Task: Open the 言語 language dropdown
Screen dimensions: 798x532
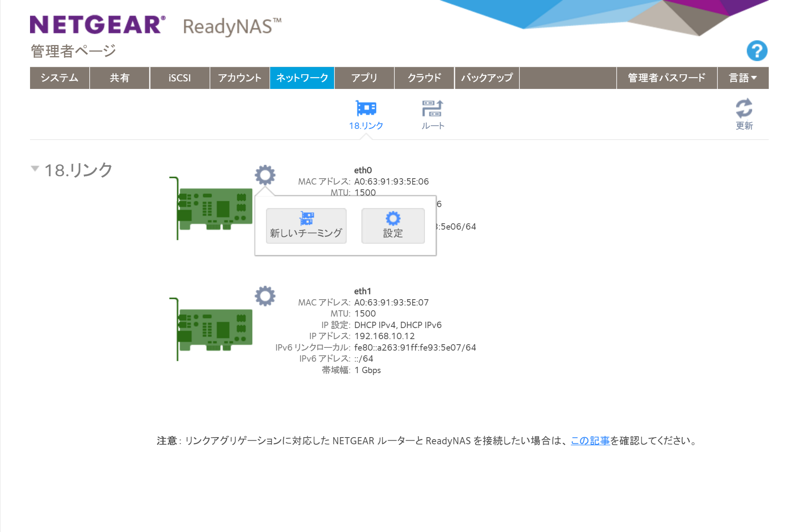Action: coord(743,78)
